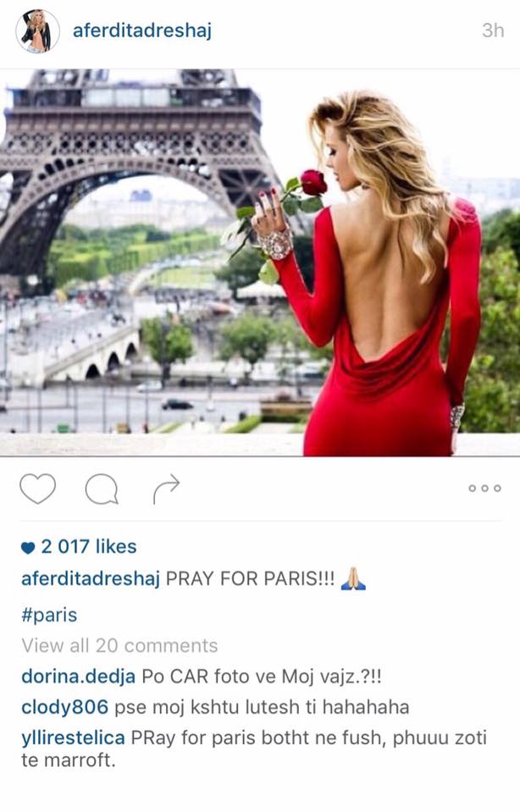Viewport: 520px width, 812px height.
Task: Open the comment bubble icon
Action: (102, 489)
